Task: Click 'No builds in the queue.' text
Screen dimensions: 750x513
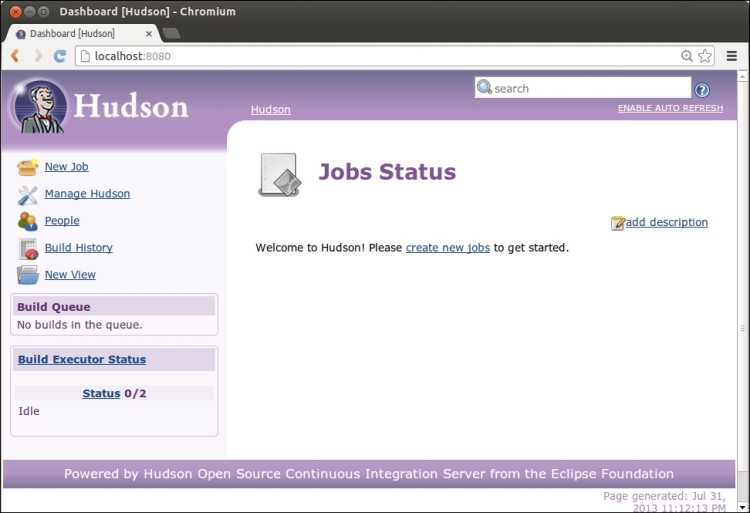Action: point(80,325)
